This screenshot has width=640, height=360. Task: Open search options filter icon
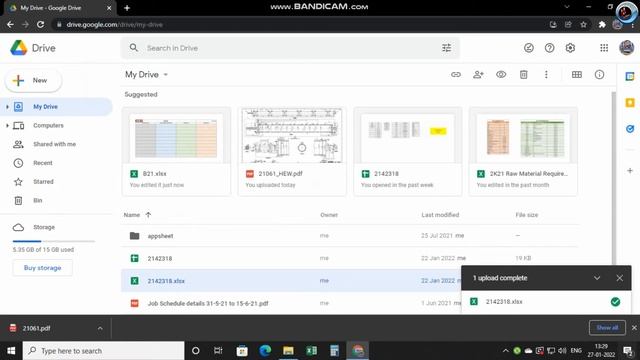point(447,48)
